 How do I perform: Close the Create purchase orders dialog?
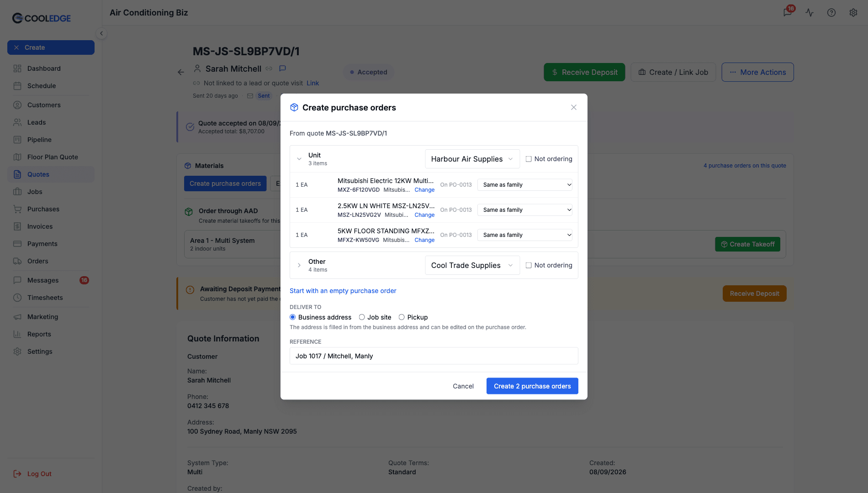pos(574,107)
